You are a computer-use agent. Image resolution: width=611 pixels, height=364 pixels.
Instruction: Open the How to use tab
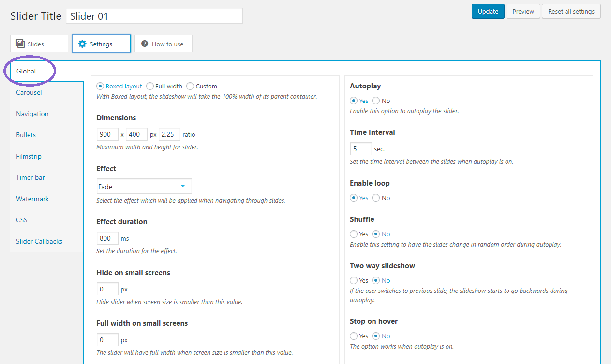point(164,44)
